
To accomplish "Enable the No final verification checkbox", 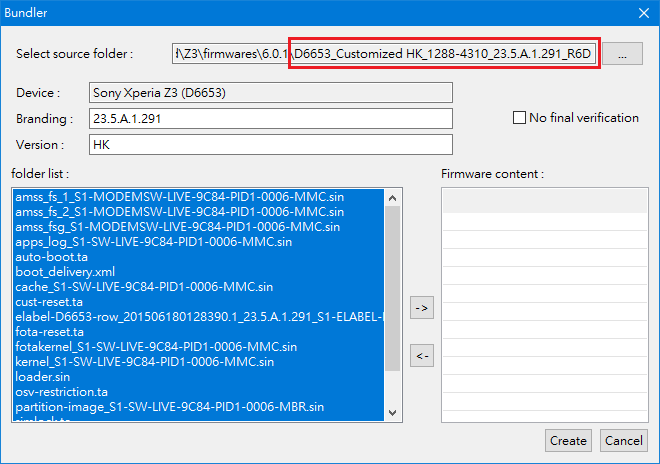I will pyautogui.click(x=519, y=117).
